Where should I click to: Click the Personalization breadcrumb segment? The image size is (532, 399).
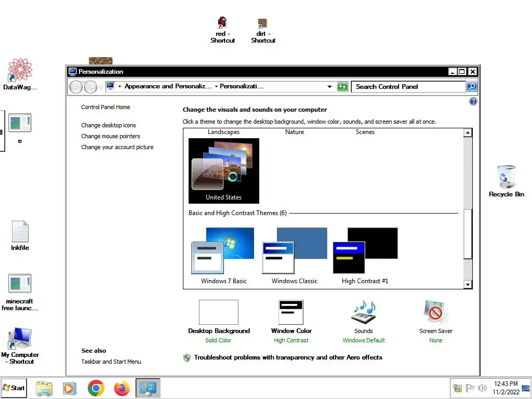pos(242,86)
